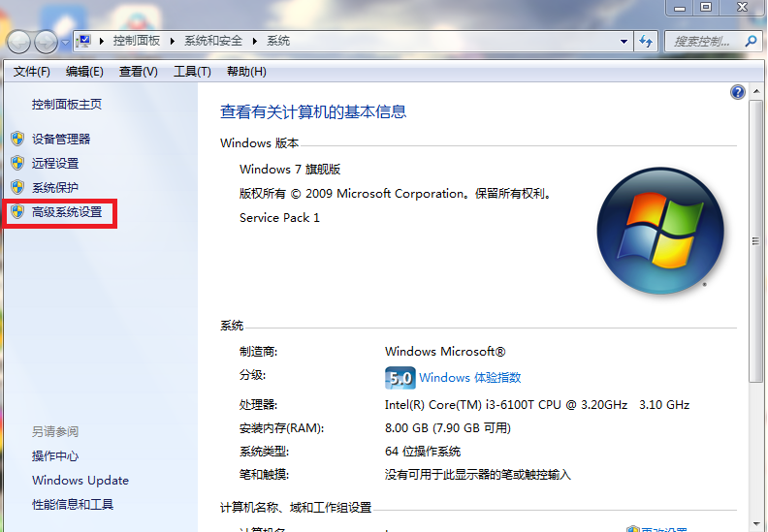Expand the arrow before 控制面板 breadcrumb
This screenshot has width=768, height=532.
tap(102, 41)
